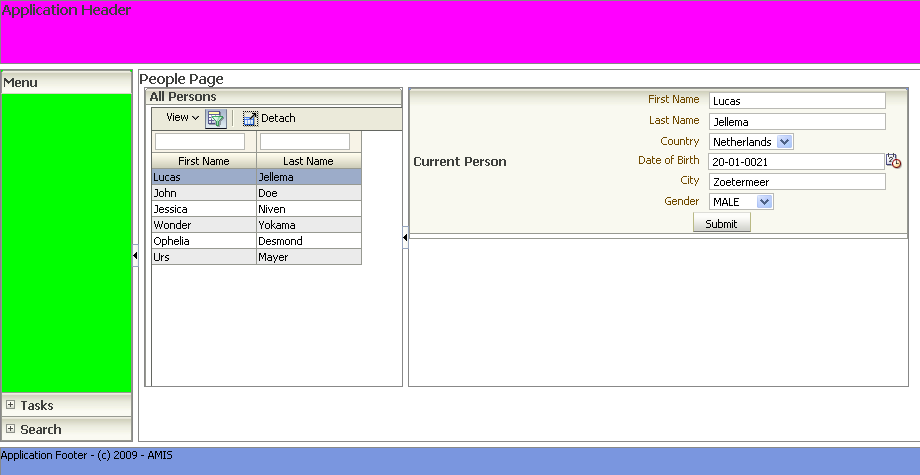This screenshot has height=475, width=920.
Task: Select the John row in table
Action: click(x=256, y=193)
